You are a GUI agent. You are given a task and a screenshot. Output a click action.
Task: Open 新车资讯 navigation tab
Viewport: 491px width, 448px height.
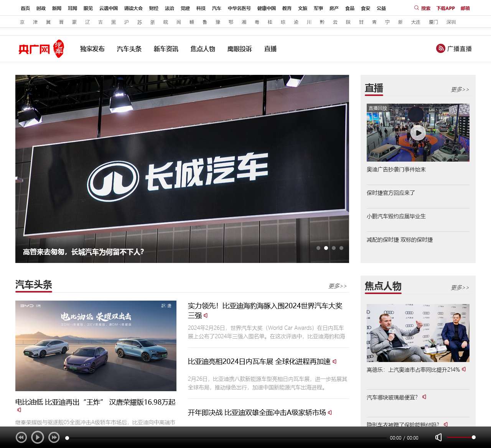[x=166, y=49]
